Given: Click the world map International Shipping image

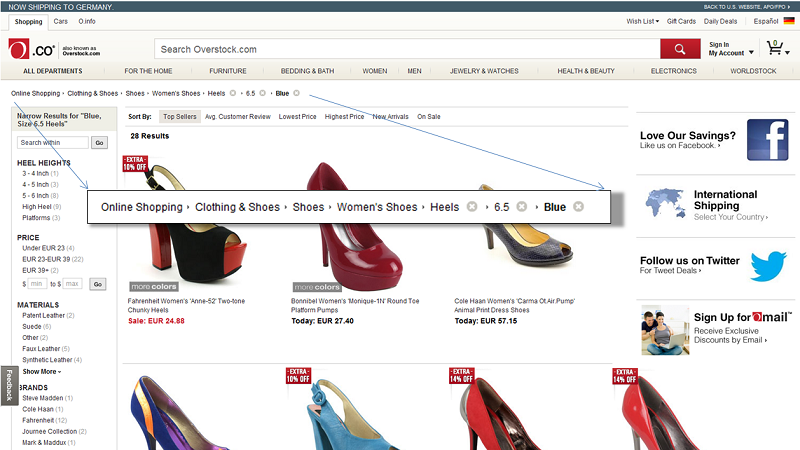Looking at the screenshot, I should pyautogui.click(x=664, y=204).
